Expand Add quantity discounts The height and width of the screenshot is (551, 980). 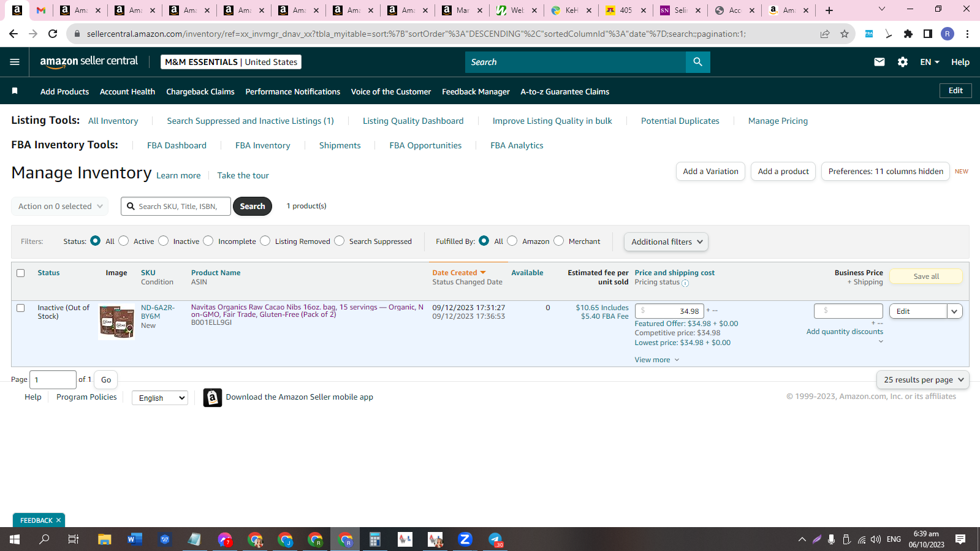point(845,332)
